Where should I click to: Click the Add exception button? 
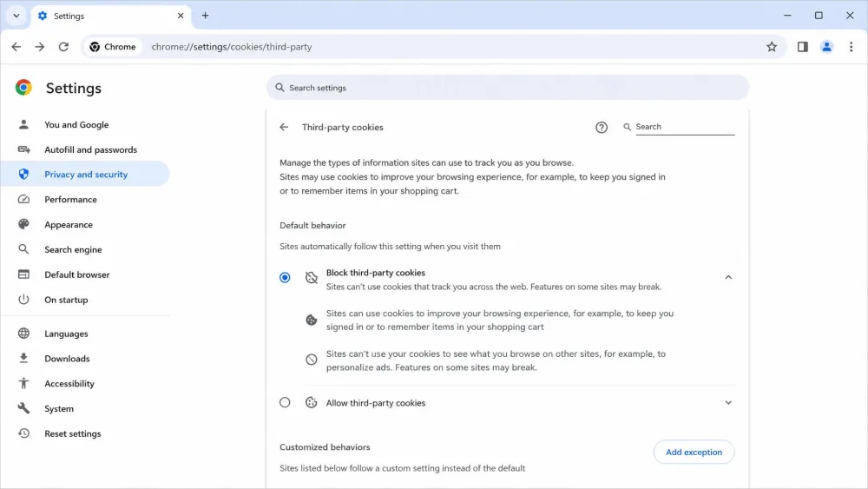tap(694, 452)
